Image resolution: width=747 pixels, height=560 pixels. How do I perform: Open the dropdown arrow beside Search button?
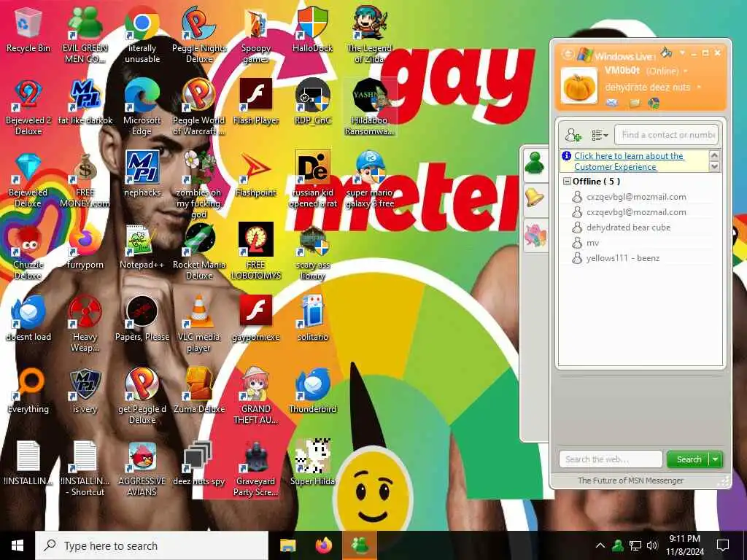click(716, 459)
